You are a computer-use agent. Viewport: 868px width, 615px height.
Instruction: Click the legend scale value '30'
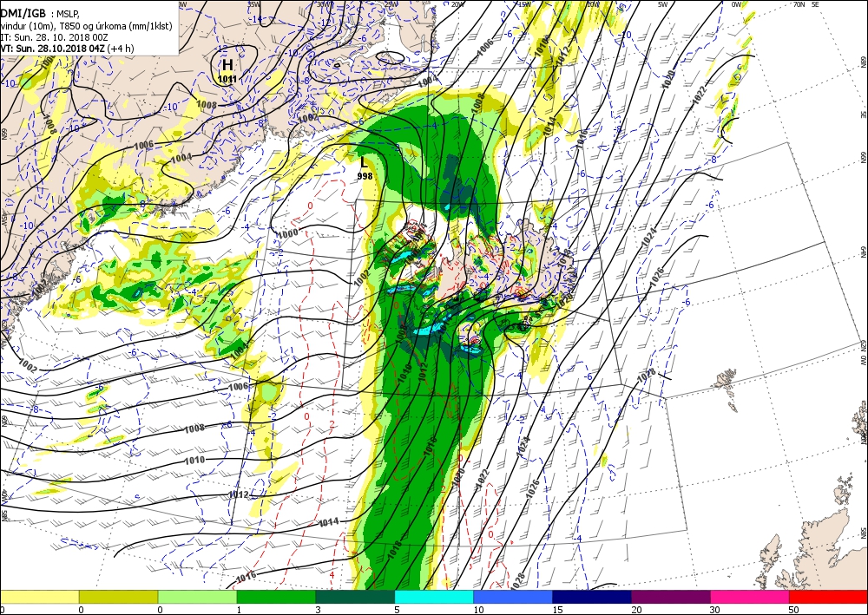point(715,610)
